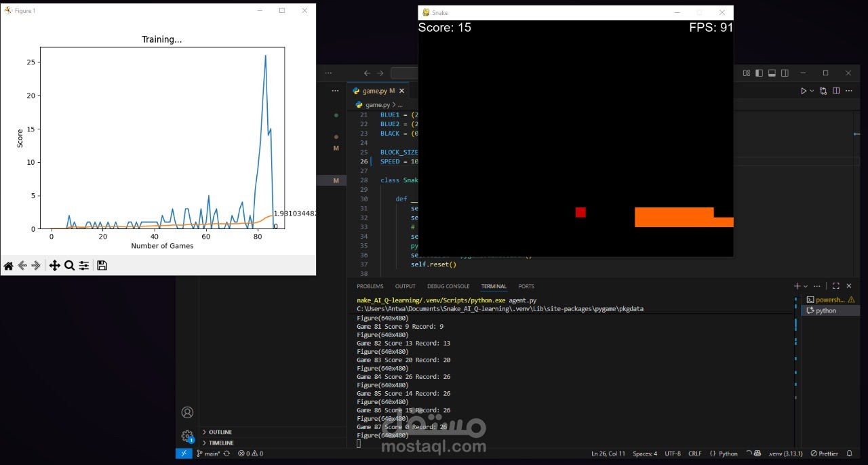This screenshot has height=465, width=868.
Task: Toggle Primary Side Bar visibility
Action: 759,73
